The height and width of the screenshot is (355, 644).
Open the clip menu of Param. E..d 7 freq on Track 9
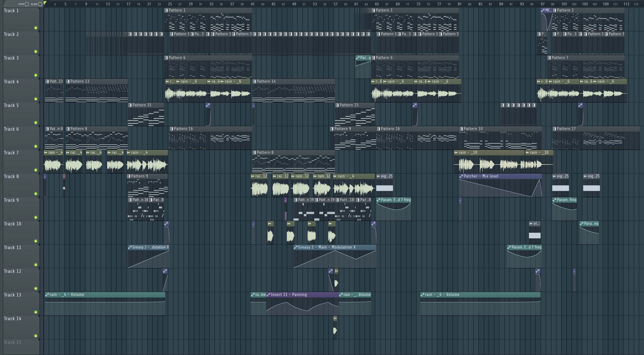coord(378,200)
